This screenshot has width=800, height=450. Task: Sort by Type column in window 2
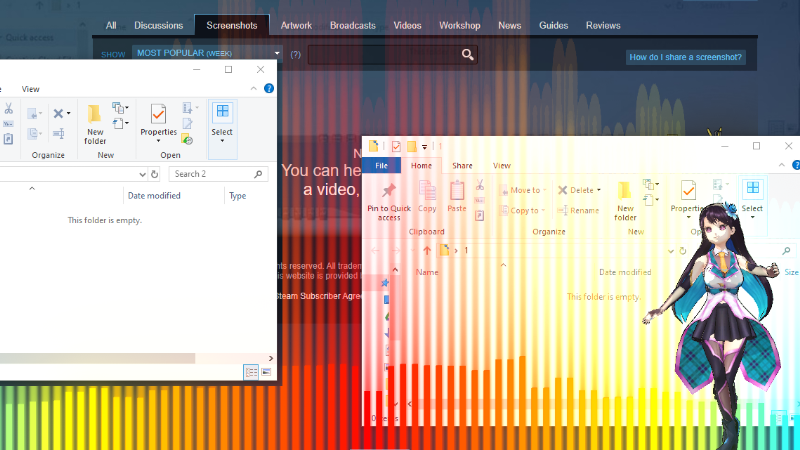(238, 195)
